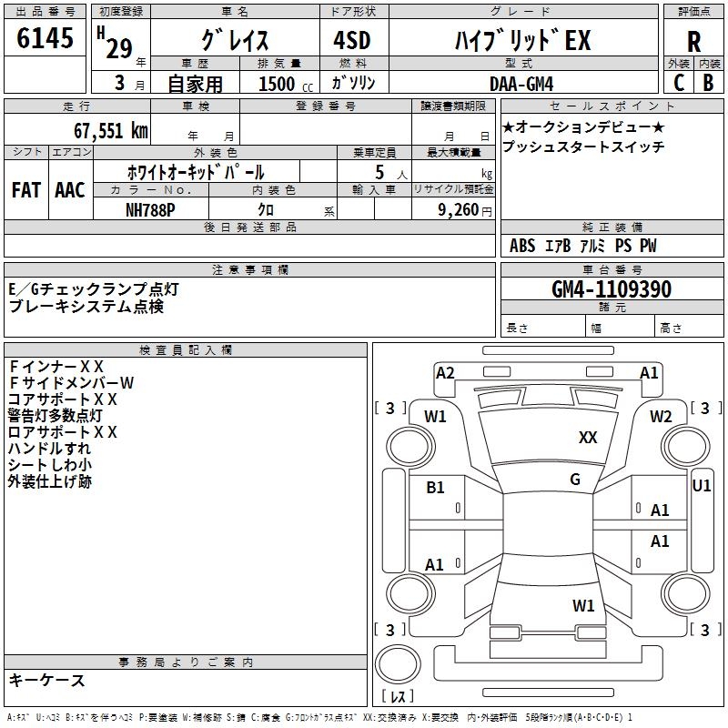Click the interior grade B cell

(709, 82)
